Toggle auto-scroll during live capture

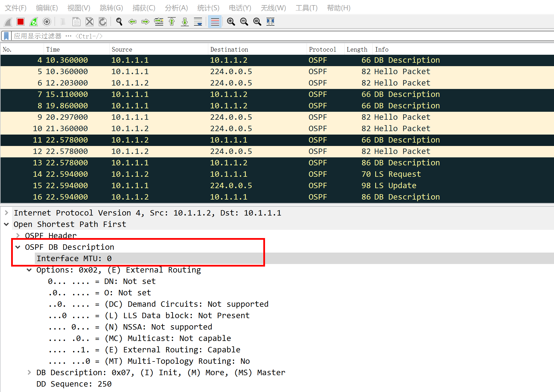click(198, 22)
